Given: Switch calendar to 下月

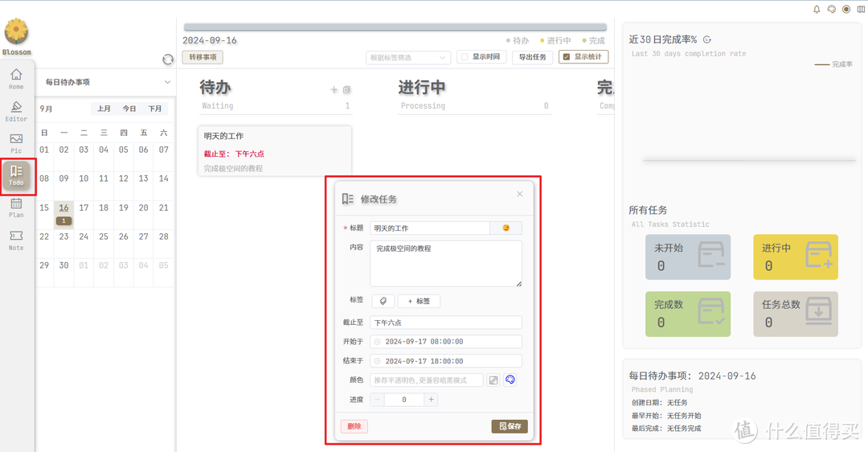Looking at the screenshot, I should point(155,109).
